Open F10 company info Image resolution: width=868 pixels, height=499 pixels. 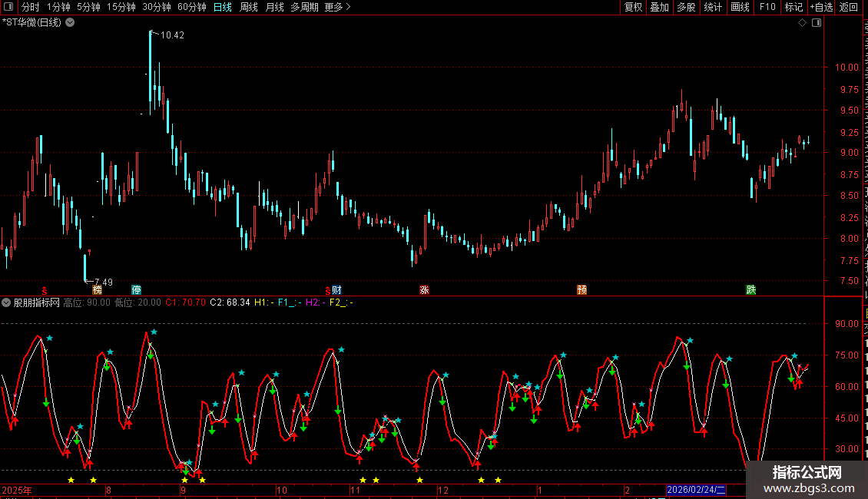tap(767, 7)
